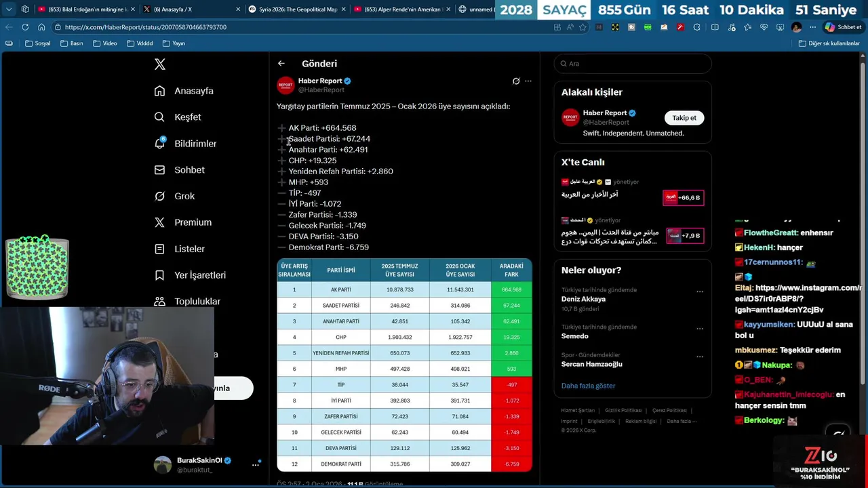Screen dimensions: 868x488
Task: Open Bildirimler notifications
Action: [185, 144]
